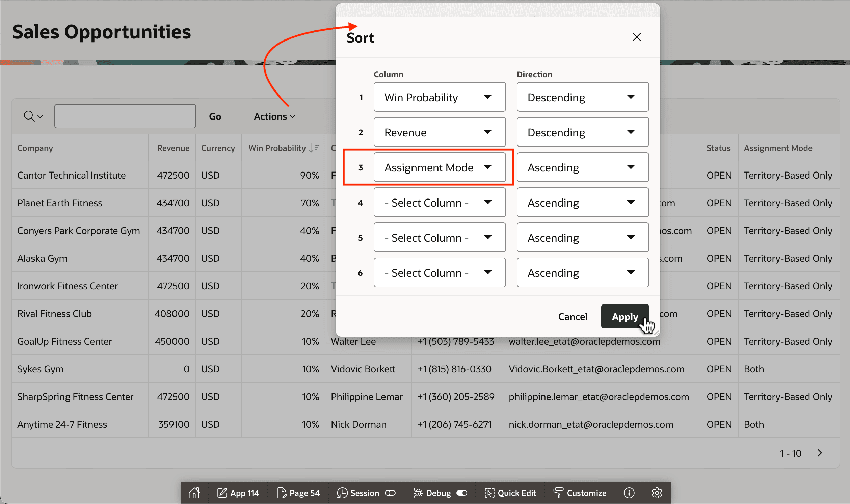Open the sort 2 Descending direction dropdown
The height and width of the screenshot is (504, 850).
click(x=582, y=132)
